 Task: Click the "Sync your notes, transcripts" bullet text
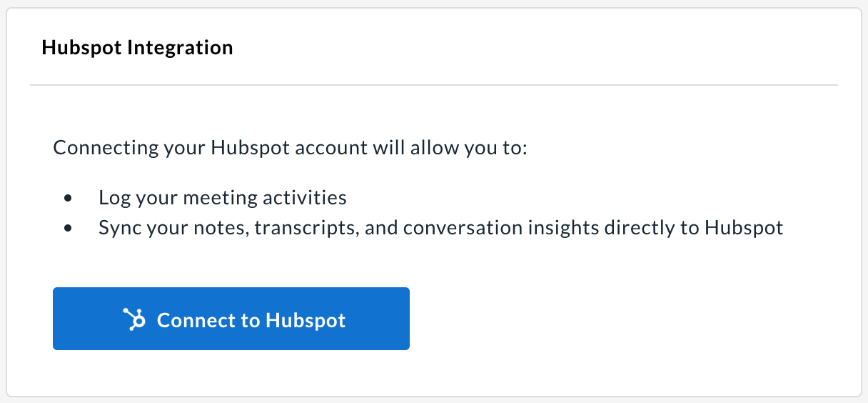click(441, 229)
